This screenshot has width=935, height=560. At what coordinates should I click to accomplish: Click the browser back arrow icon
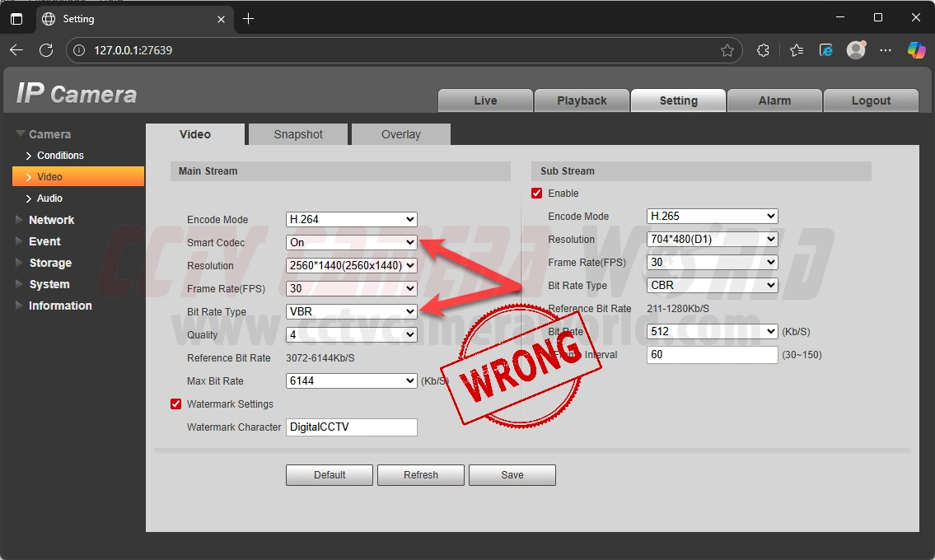click(16, 50)
